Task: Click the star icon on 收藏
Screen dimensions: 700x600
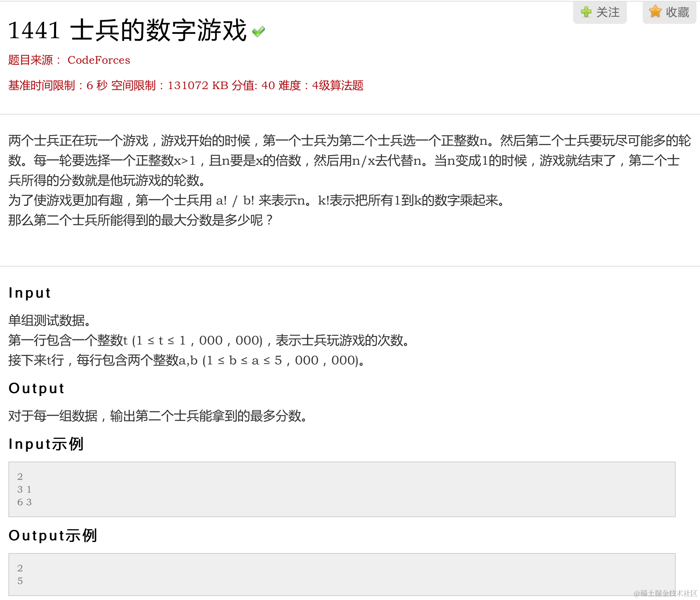Action: point(655,12)
